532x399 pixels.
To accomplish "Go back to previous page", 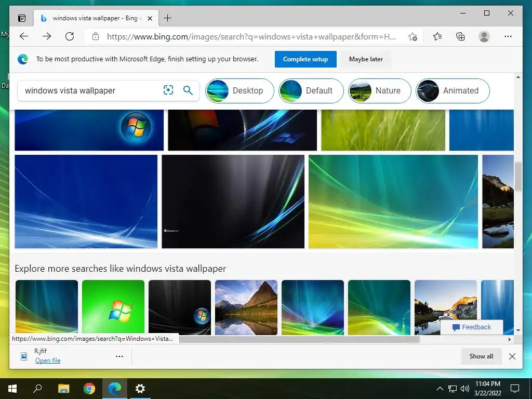I will [24, 36].
